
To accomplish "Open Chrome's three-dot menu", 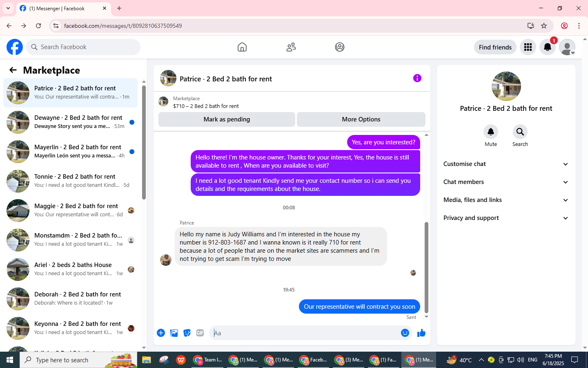I will pos(579,26).
